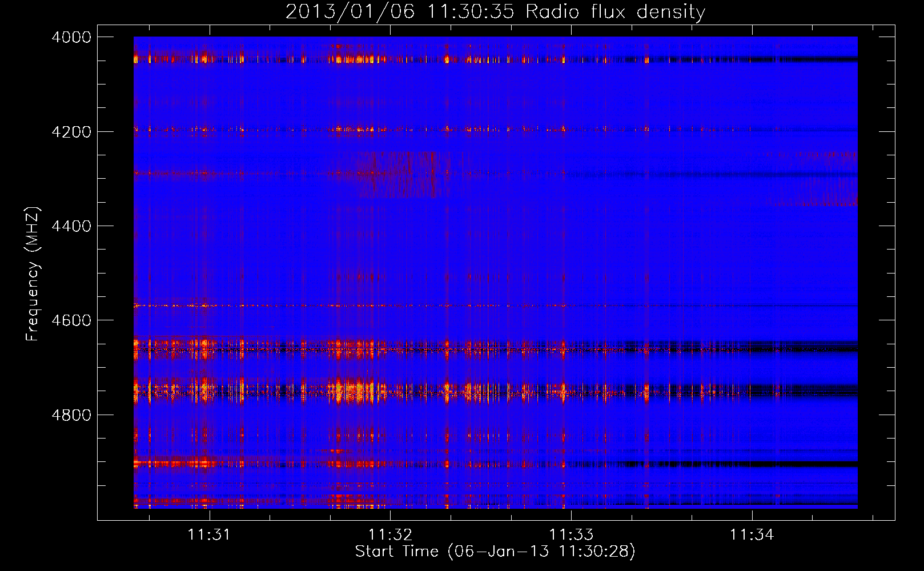Click the "Frequency (MHZ)" axis title

33,274
